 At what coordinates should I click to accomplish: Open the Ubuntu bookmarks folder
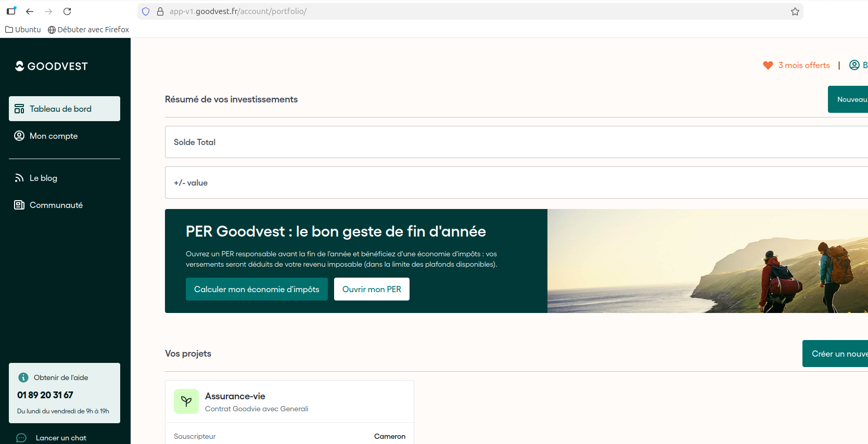23,30
